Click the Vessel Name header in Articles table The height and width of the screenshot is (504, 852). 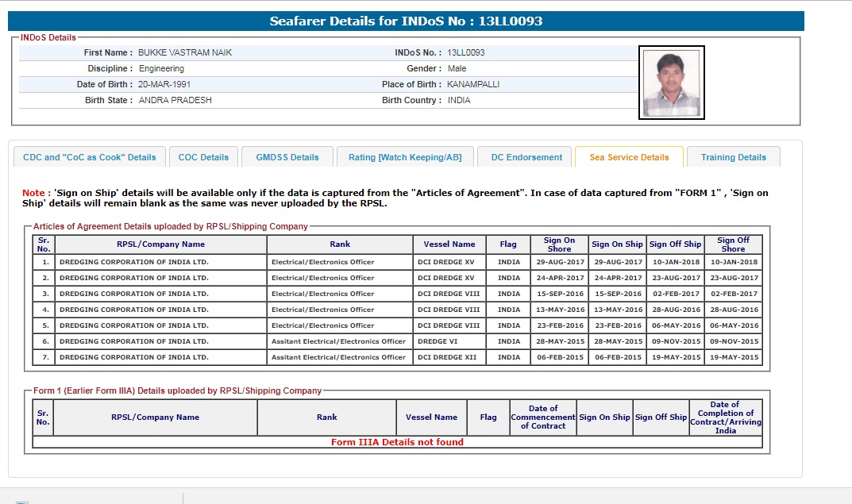(x=449, y=244)
